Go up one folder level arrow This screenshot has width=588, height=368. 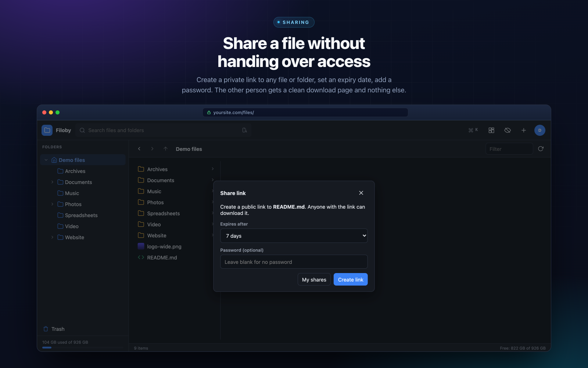(x=165, y=149)
